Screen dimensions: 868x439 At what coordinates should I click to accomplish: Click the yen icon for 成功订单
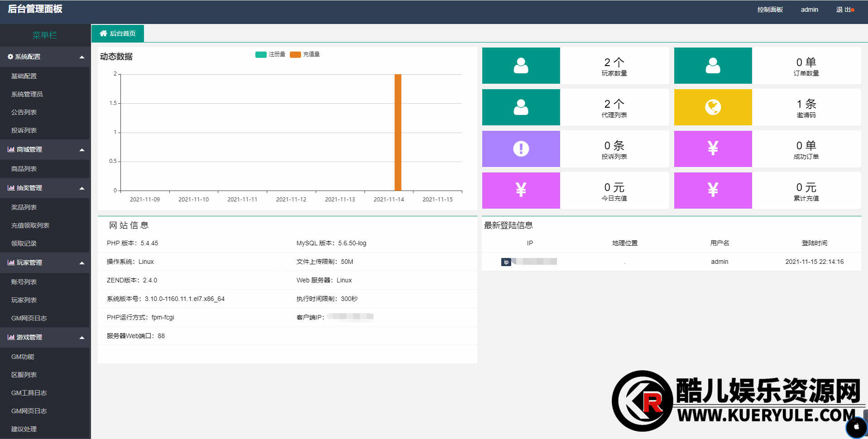[x=713, y=149]
